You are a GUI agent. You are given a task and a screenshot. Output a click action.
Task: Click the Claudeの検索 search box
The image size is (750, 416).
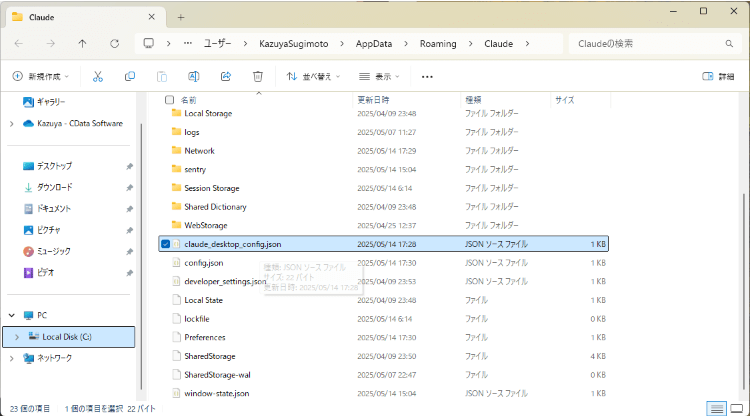click(655, 44)
